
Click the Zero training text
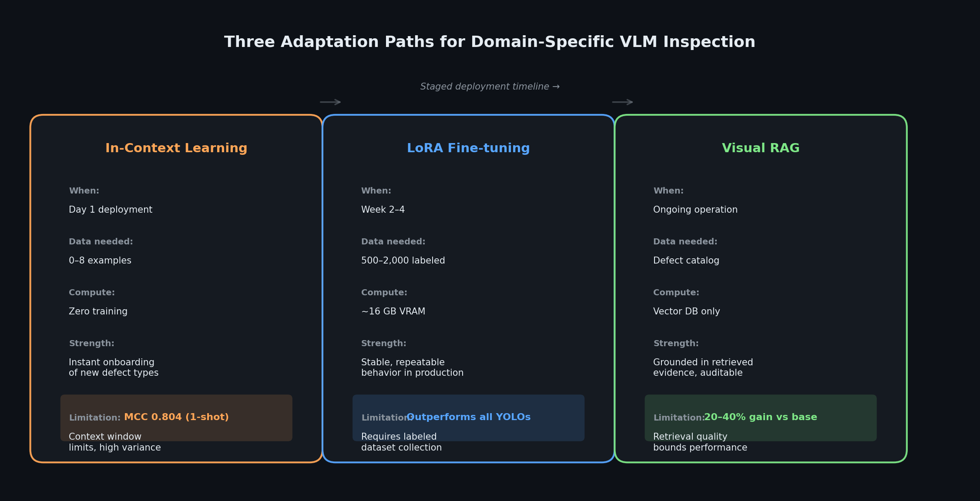[x=98, y=312]
